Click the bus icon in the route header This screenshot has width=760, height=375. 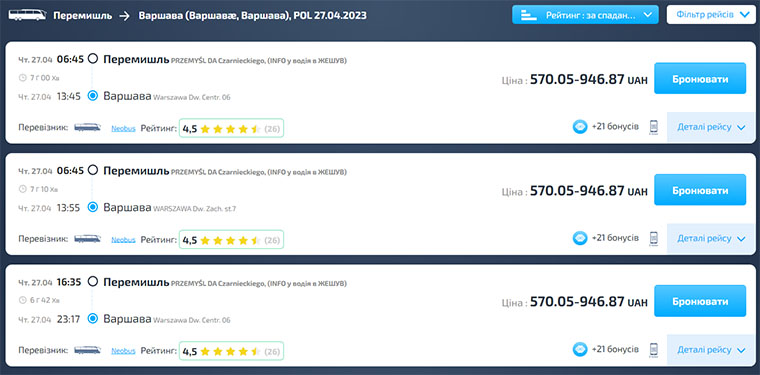coord(28,15)
